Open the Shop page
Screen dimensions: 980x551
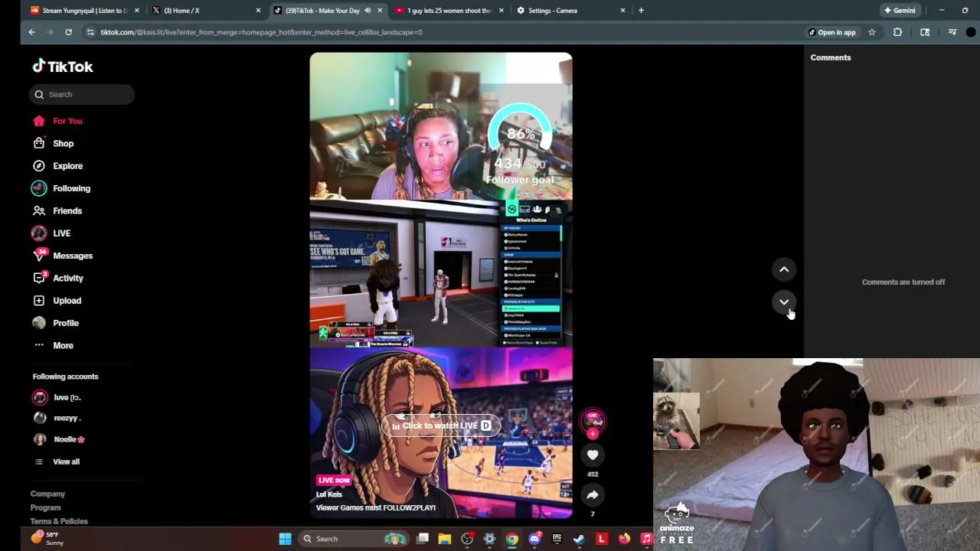tap(54, 143)
